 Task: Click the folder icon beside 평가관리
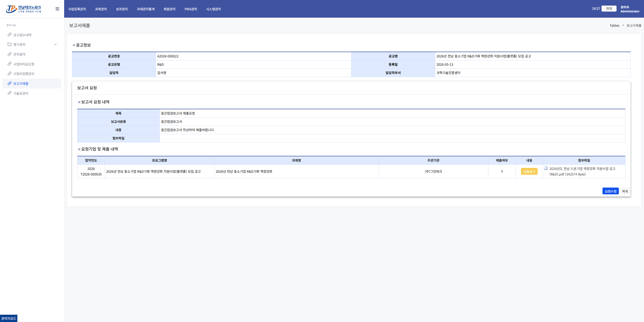pyautogui.click(x=10, y=44)
